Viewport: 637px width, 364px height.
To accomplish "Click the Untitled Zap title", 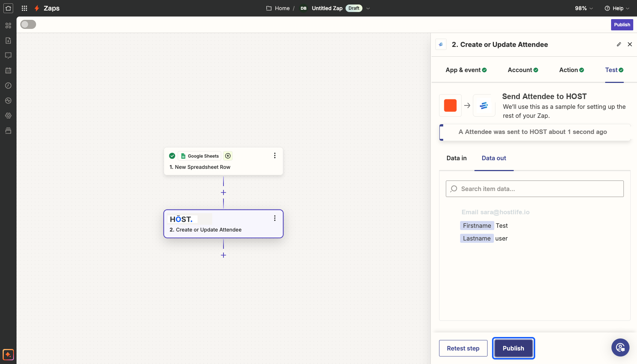I will [x=327, y=8].
